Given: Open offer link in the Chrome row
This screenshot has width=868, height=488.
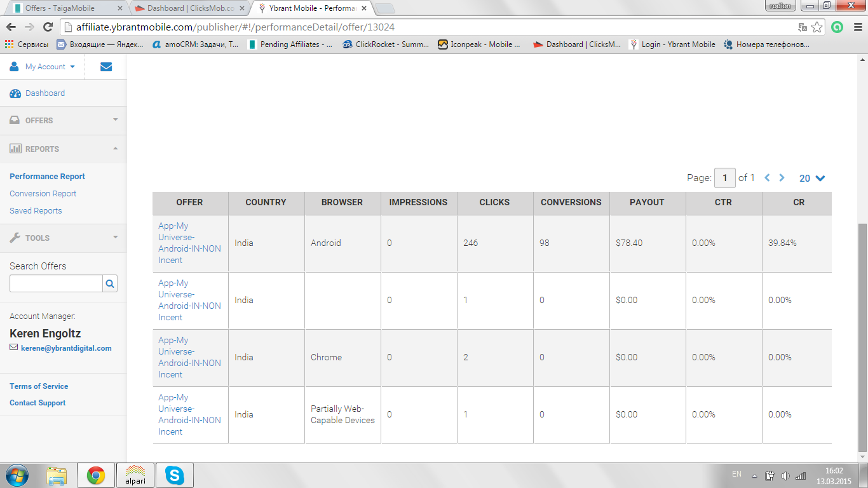Looking at the screenshot, I should (x=189, y=358).
